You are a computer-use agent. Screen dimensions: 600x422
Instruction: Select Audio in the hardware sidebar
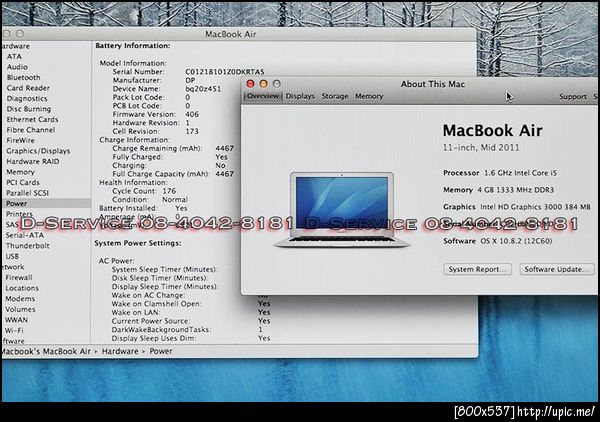click(x=17, y=67)
